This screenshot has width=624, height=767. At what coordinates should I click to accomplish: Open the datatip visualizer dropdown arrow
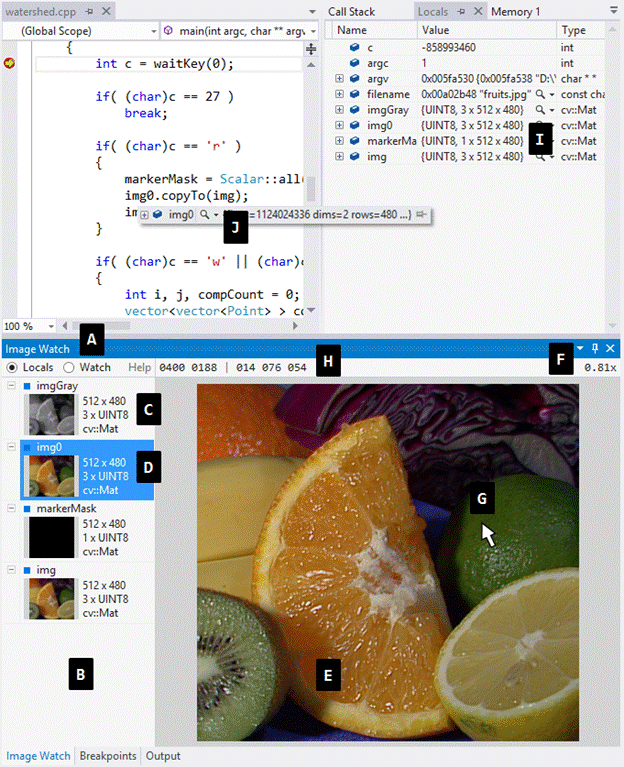click(216, 215)
